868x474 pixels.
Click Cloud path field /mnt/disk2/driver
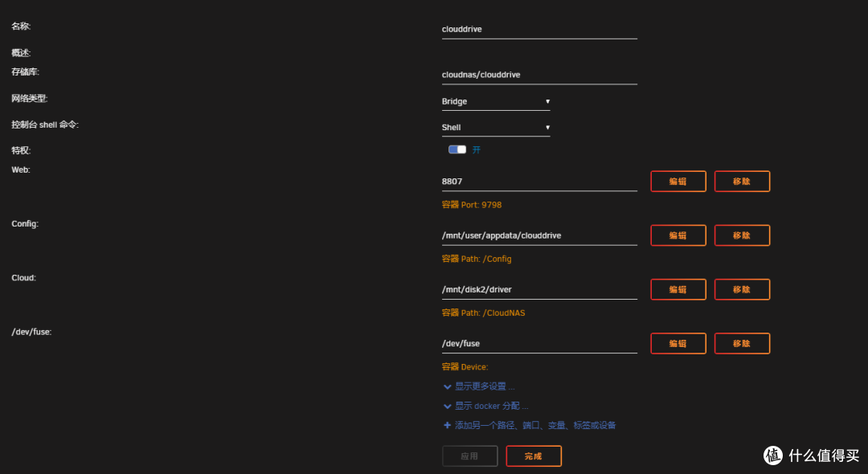point(539,290)
